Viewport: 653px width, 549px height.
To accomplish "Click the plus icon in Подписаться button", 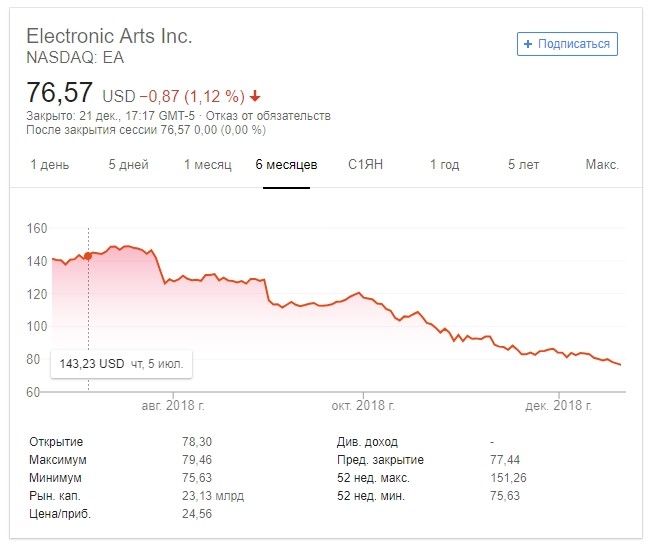I will pyautogui.click(x=528, y=44).
